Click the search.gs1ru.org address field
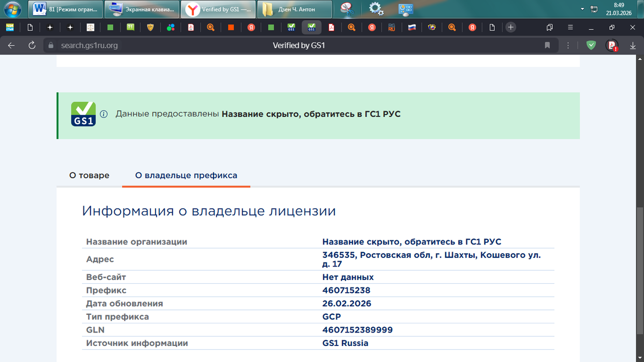Image resolution: width=644 pixels, height=362 pixels. coord(89,46)
